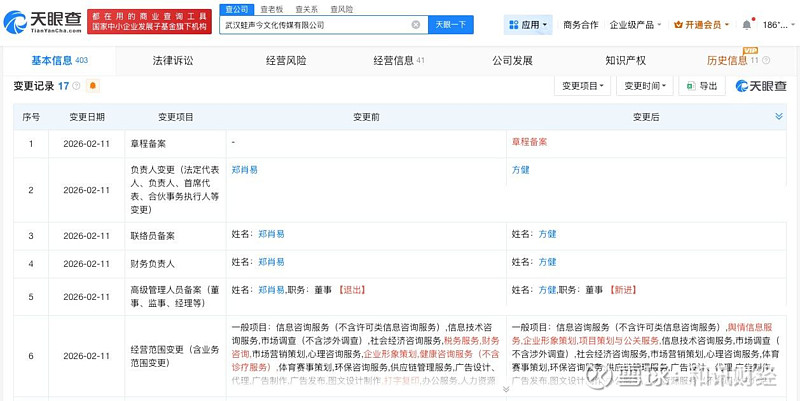
Task: Switch to the 查风险 search tab
Action: (341, 9)
